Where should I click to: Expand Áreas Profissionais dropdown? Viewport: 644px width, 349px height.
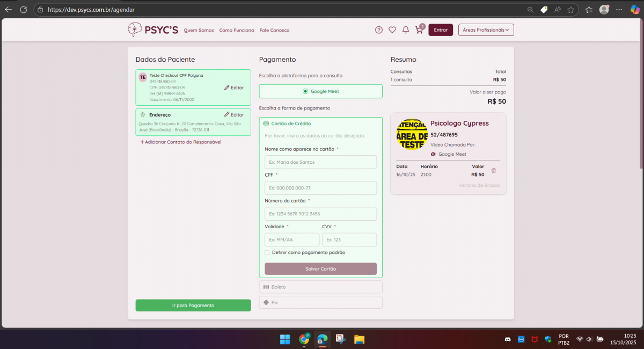click(486, 30)
